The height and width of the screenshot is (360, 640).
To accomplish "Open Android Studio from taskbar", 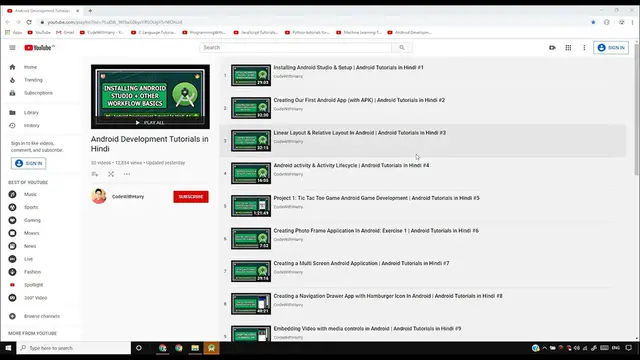I will tap(211, 348).
